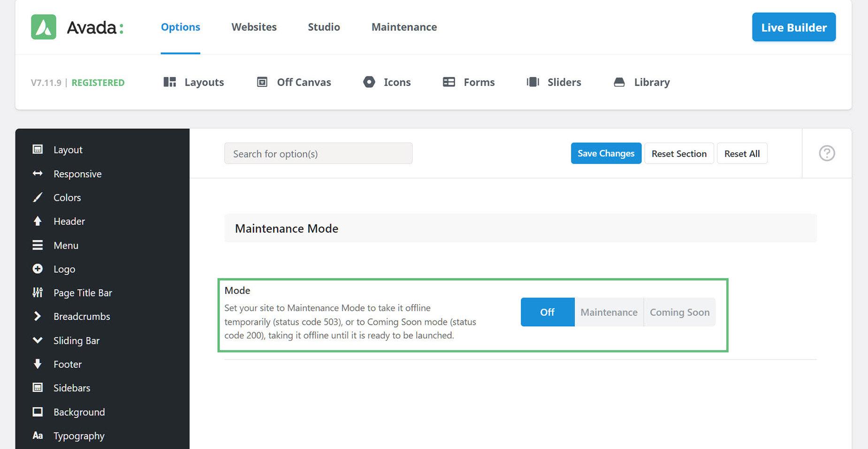Screen dimensions: 868x449
Task: Click the Layouts grid icon
Action: click(x=169, y=82)
